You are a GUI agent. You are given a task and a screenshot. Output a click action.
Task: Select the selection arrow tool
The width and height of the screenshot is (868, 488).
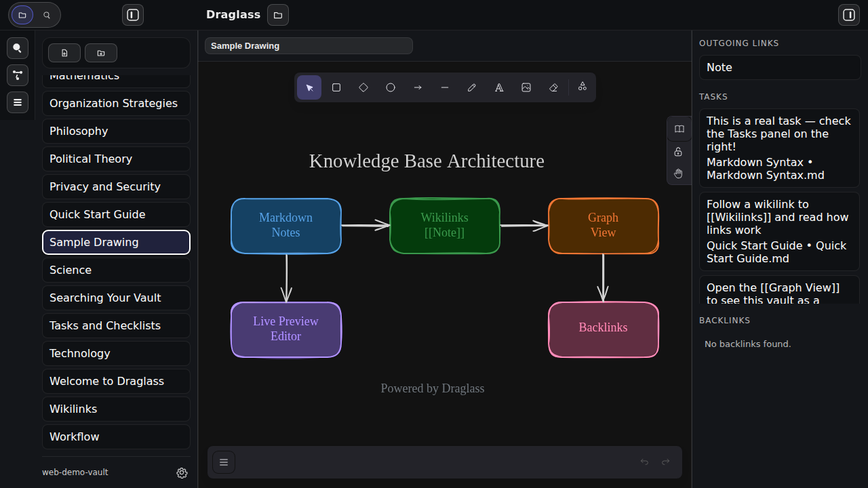[x=309, y=87]
